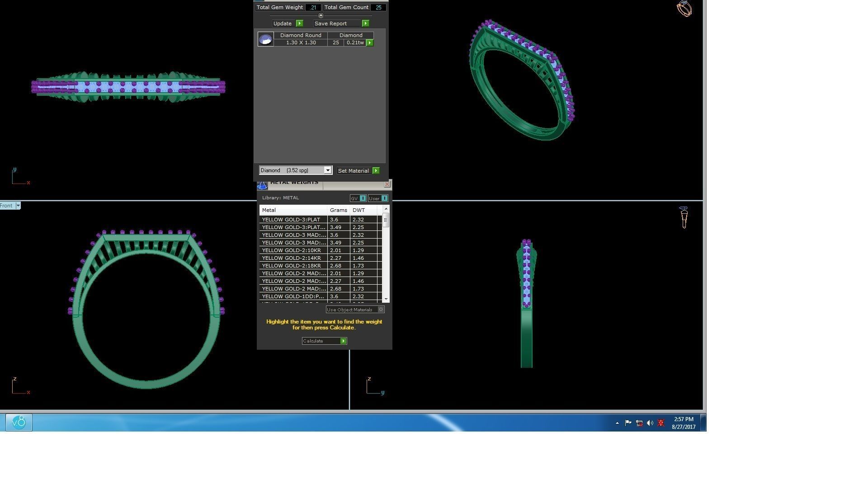Toggle the User library switch
Viewport: 868px width, 488px height.
coord(384,198)
